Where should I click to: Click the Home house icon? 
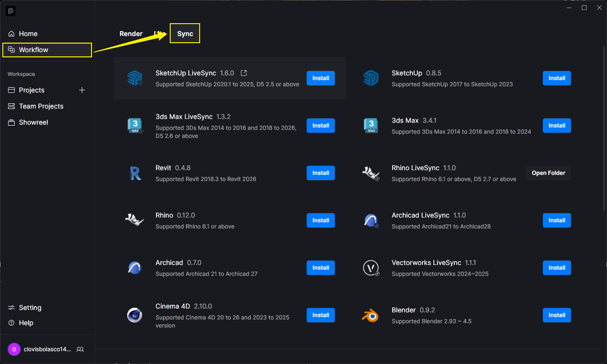pyautogui.click(x=11, y=34)
